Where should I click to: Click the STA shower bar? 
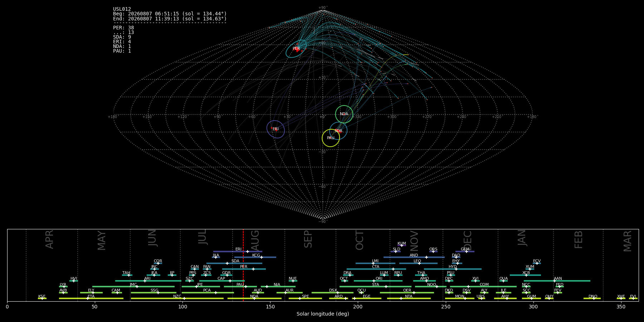pos(375,287)
